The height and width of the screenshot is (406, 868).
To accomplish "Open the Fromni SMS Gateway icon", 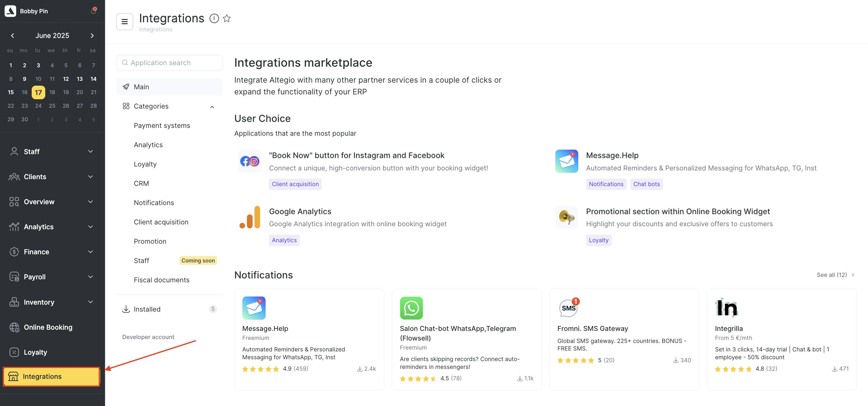I will [x=569, y=308].
